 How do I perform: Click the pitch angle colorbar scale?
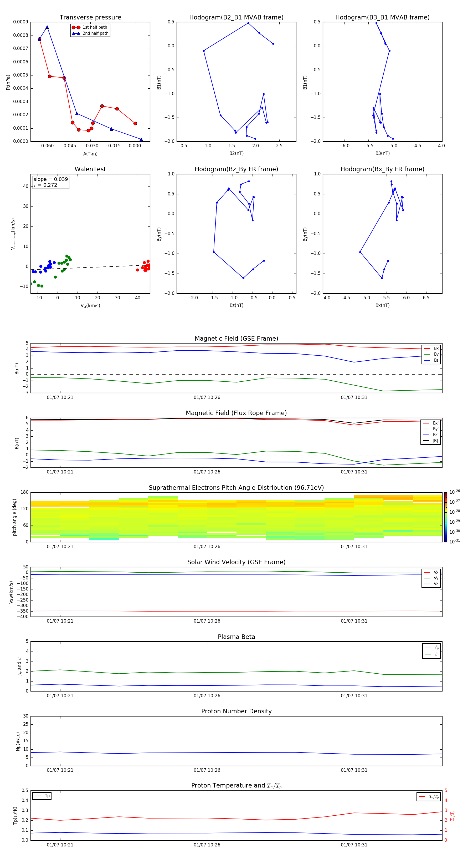click(x=446, y=517)
